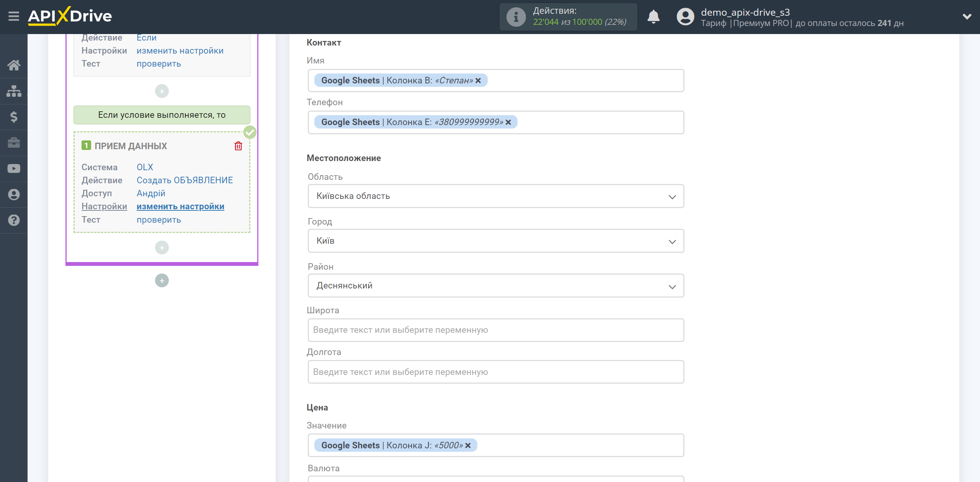Click the demo_apix-drive_s3 account name
The height and width of the screenshot is (482, 980).
tap(745, 12)
